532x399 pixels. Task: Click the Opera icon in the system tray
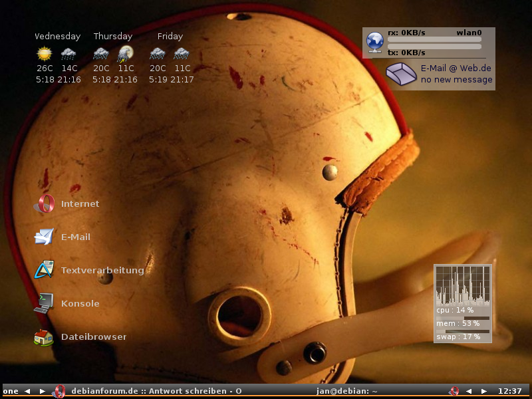454,391
